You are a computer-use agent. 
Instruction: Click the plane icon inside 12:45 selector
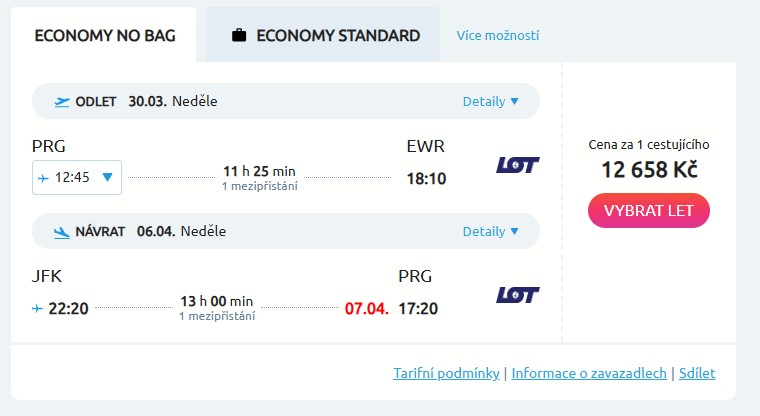(x=43, y=178)
